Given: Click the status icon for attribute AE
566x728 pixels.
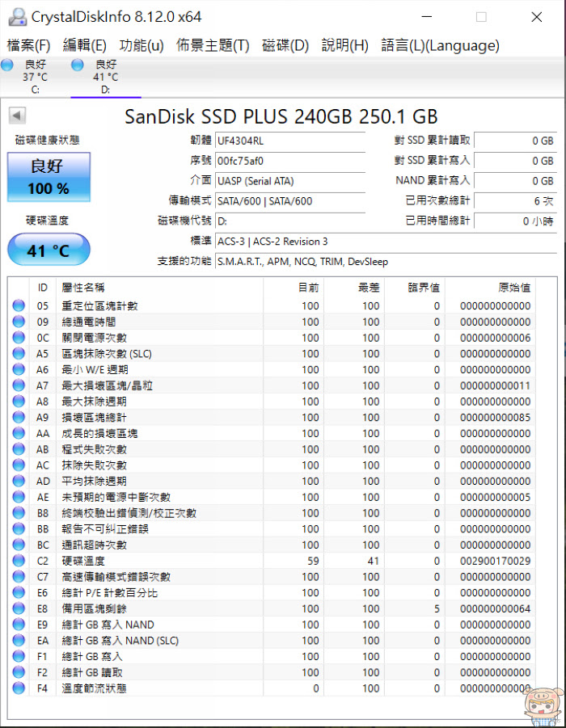Looking at the screenshot, I should point(19,497).
